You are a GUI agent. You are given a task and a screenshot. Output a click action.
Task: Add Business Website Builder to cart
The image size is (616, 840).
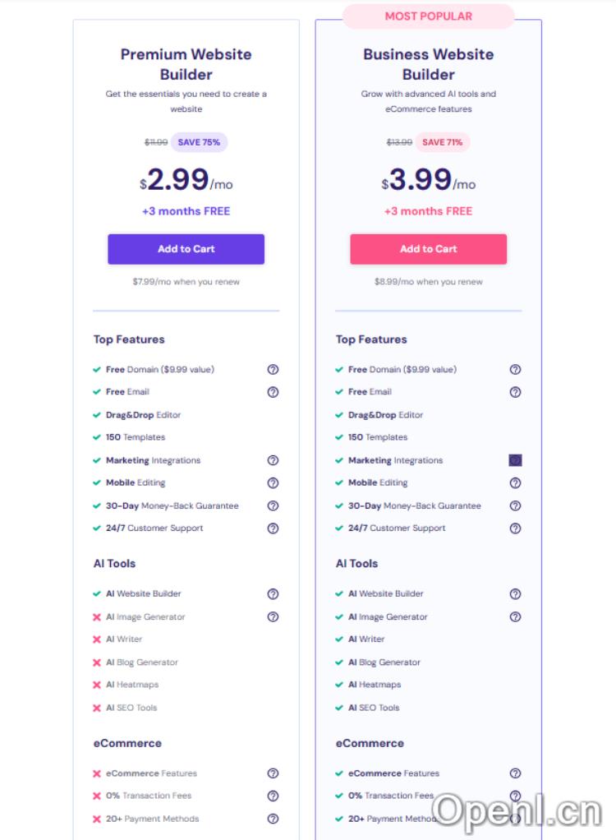click(428, 249)
